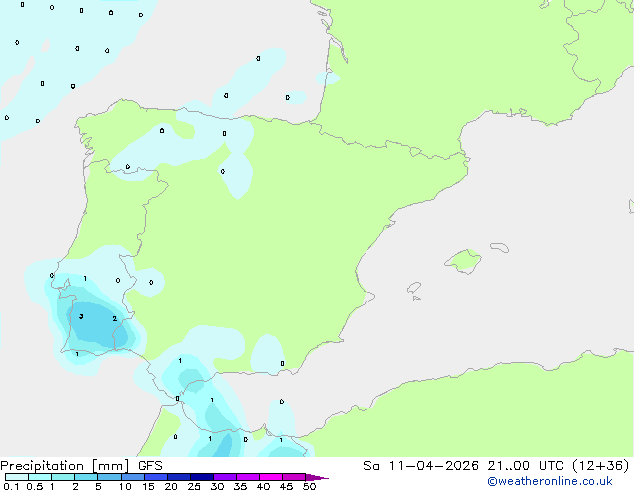The width and height of the screenshot is (634, 490).
Task: Select the 20–25 mm dark blue legend swatch
Action: (x=179, y=477)
